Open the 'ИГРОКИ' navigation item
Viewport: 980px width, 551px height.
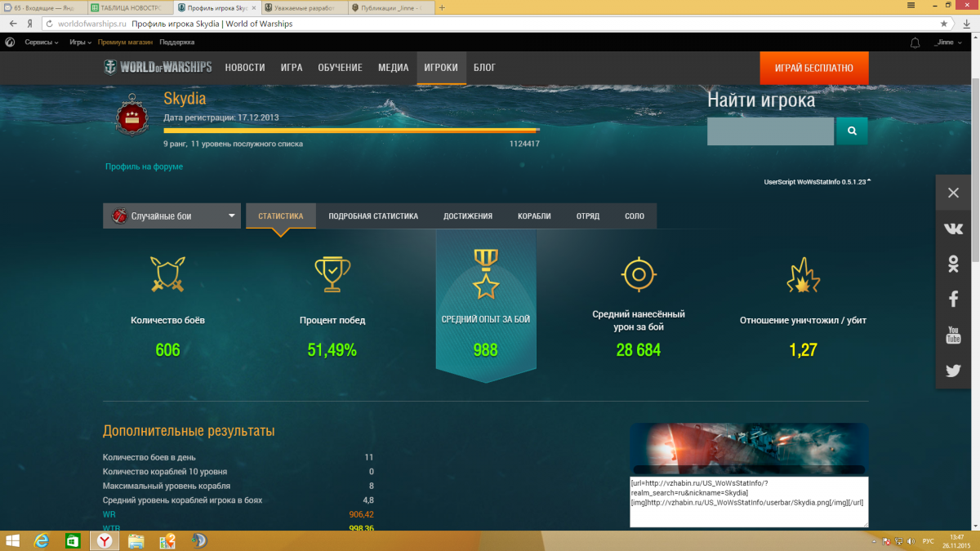441,68
